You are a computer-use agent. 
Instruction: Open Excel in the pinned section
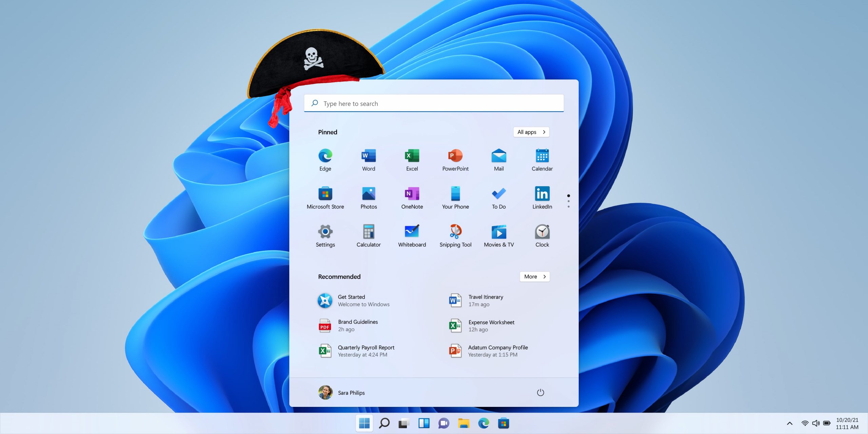click(x=412, y=160)
